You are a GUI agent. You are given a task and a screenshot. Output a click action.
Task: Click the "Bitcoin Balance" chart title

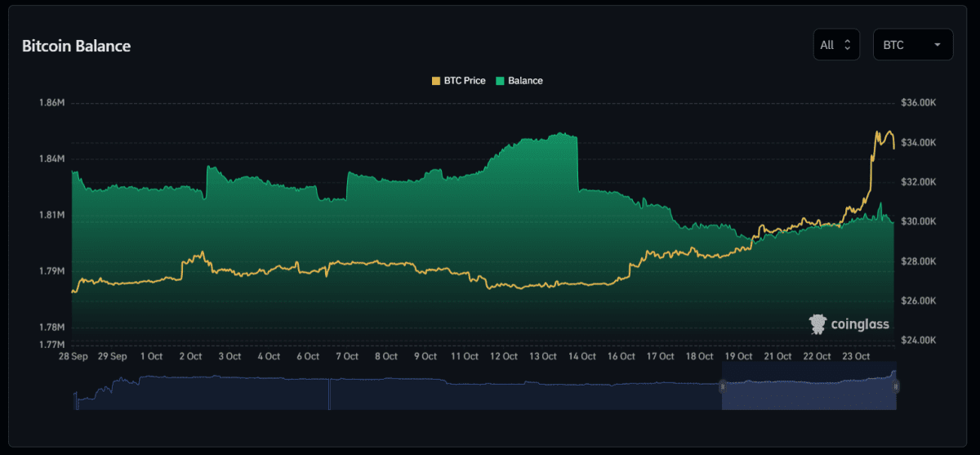click(76, 46)
